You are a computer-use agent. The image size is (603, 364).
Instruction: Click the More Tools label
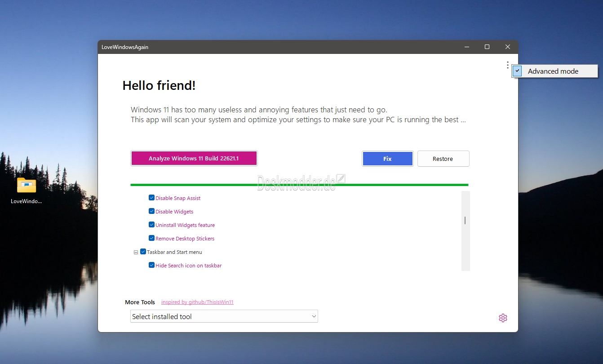140,302
